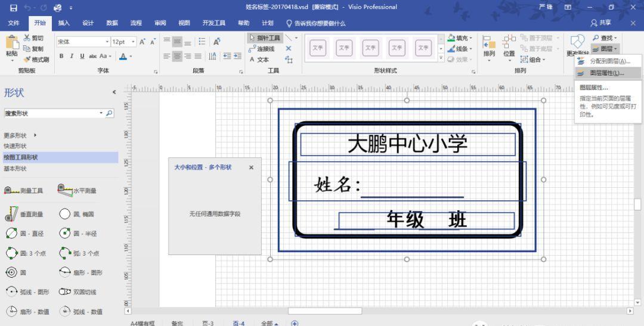
Task: Activate the 连接线 connector tool
Action: (262, 49)
